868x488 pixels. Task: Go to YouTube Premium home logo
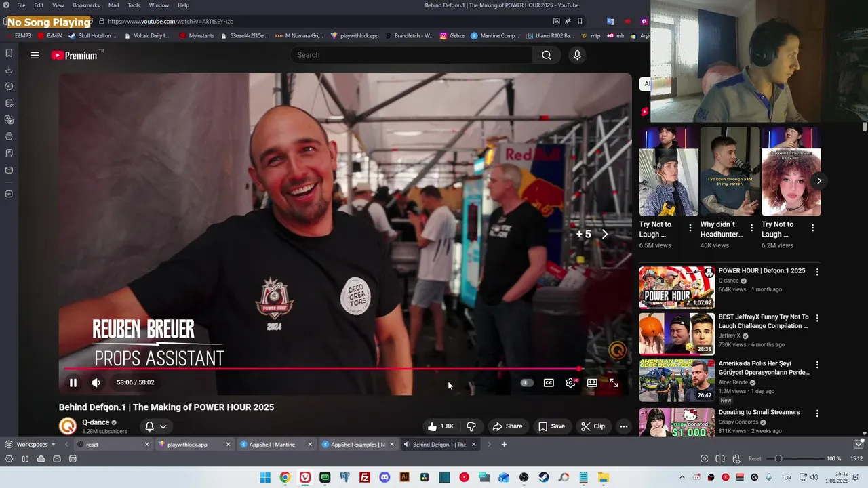[x=75, y=55]
